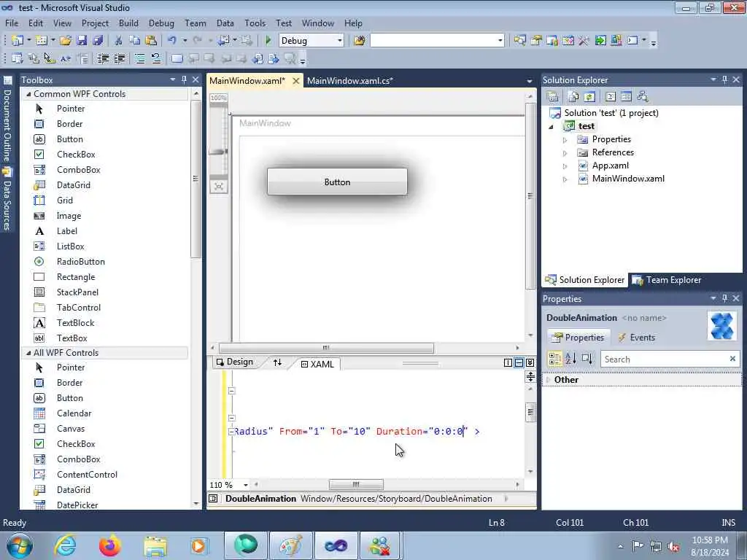Click the designer horizontal scrollbar
This screenshot has height=560, width=747.
click(x=326, y=348)
